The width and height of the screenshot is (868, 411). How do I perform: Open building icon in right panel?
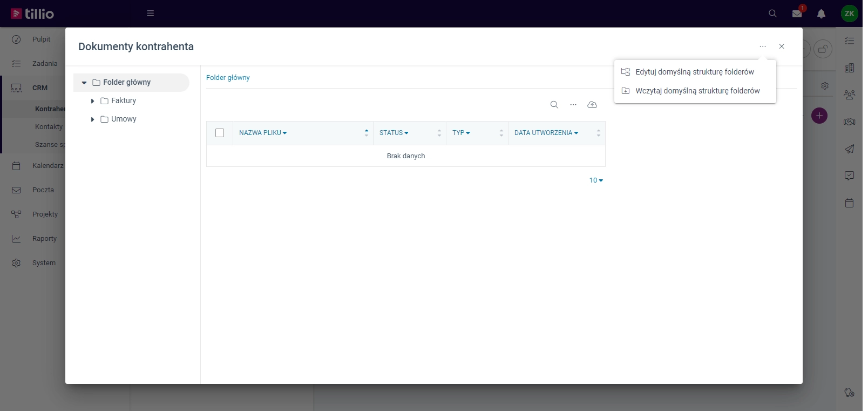tap(849, 68)
